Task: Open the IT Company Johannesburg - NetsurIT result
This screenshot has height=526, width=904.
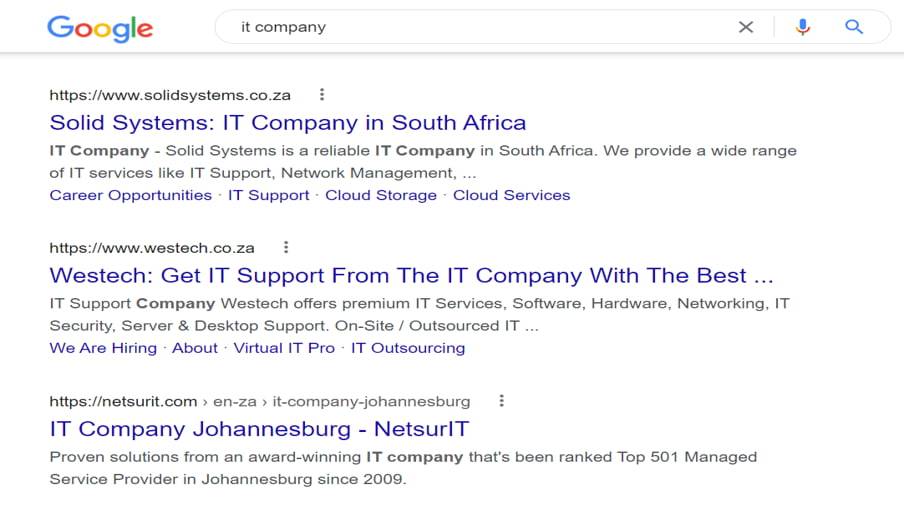Action: (x=259, y=429)
